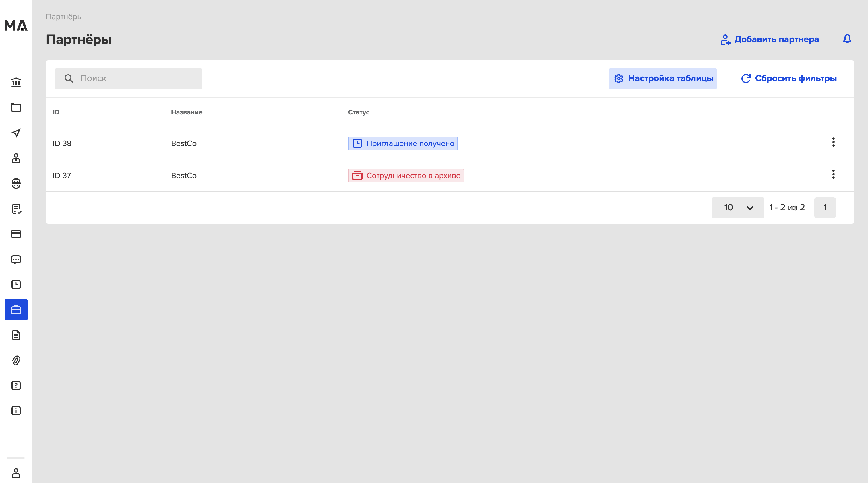Click the Приглашение получено status badge

pyautogui.click(x=403, y=143)
